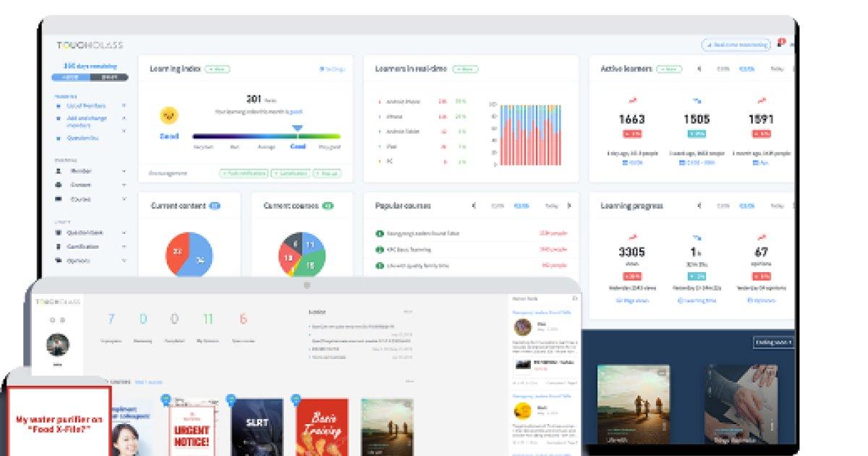The height and width of the screenshot is (456, 868).
Task: Open the notification bell with red badge
Action: click(x=780, y=43)
